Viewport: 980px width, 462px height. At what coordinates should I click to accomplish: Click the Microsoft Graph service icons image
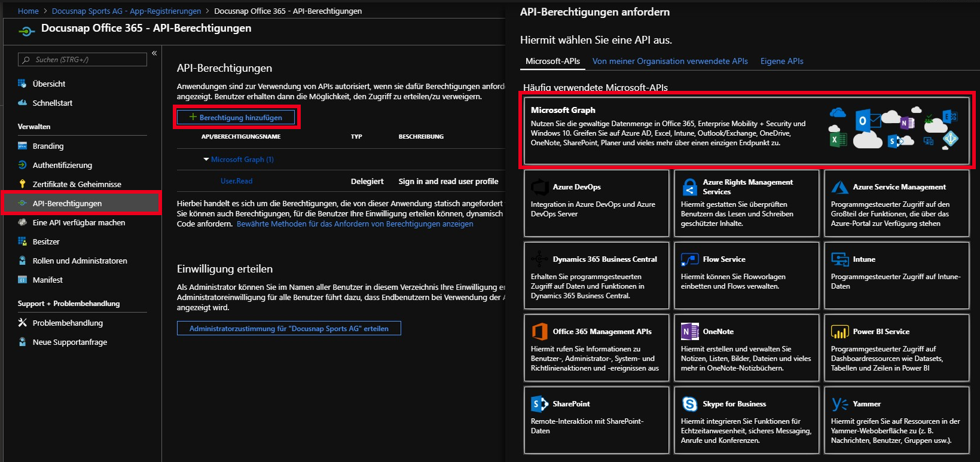click(x=893, y=128)
